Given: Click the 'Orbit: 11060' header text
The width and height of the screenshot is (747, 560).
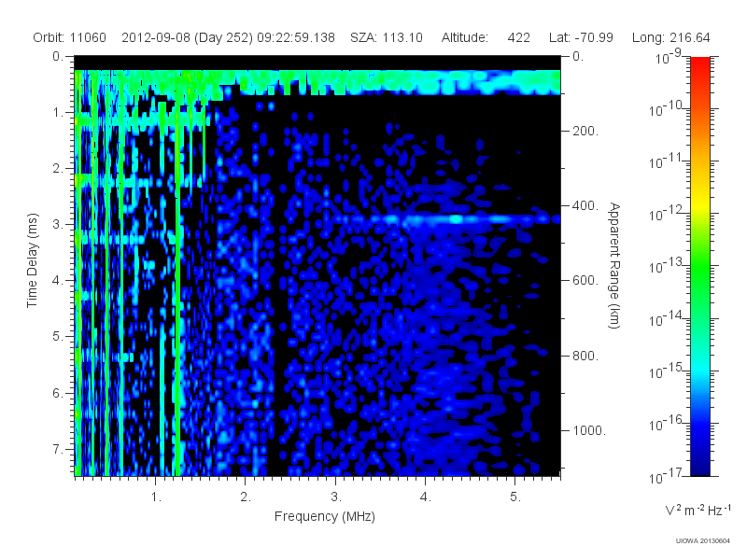Looking at the screenshot, I should click(x=69, y=37).
